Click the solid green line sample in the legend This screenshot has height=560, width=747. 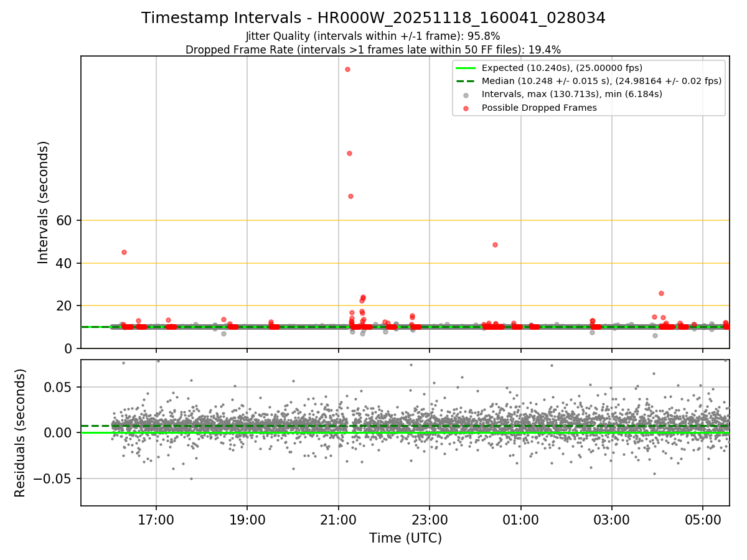pos(466,68)
